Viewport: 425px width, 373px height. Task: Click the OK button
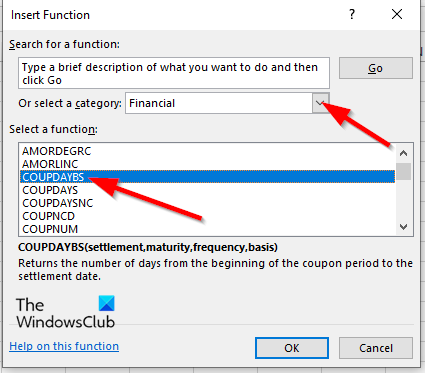click(x=292, y=348)
